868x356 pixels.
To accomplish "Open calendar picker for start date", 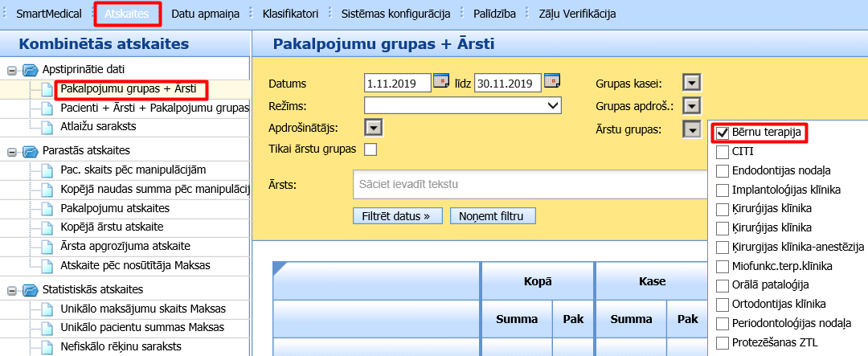I will (x=441, y=82).
